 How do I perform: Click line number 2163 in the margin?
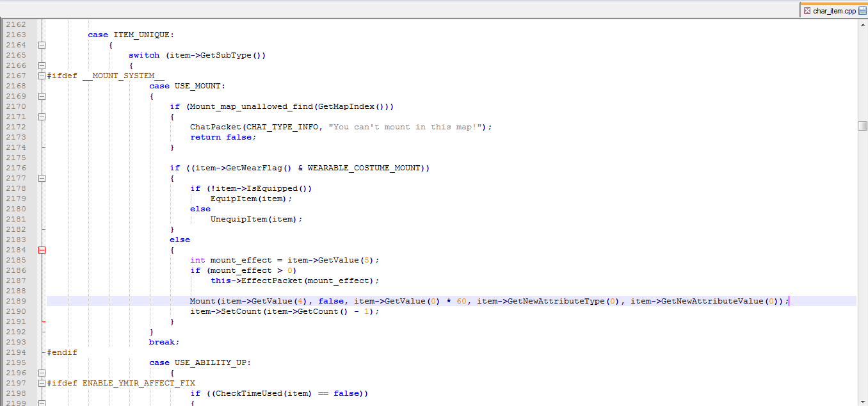tap(16, 35)
